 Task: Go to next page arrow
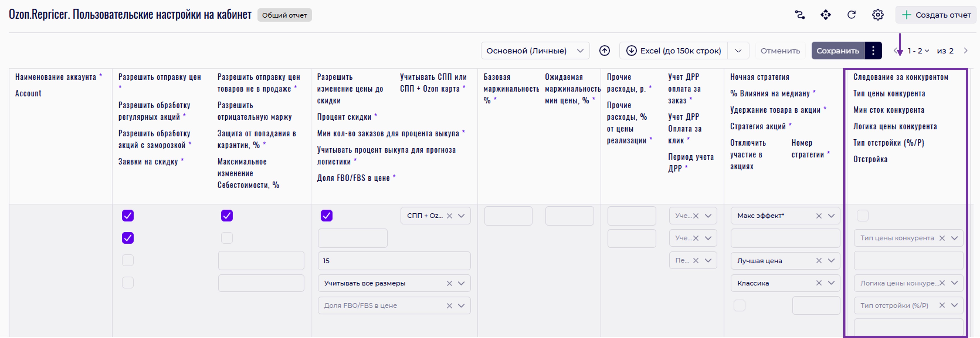[x=966, y=51]
